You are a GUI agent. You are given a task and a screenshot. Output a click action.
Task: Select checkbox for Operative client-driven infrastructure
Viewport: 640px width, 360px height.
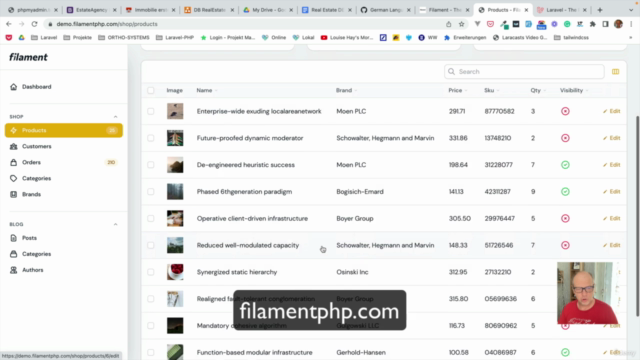(x=151, y=218)
